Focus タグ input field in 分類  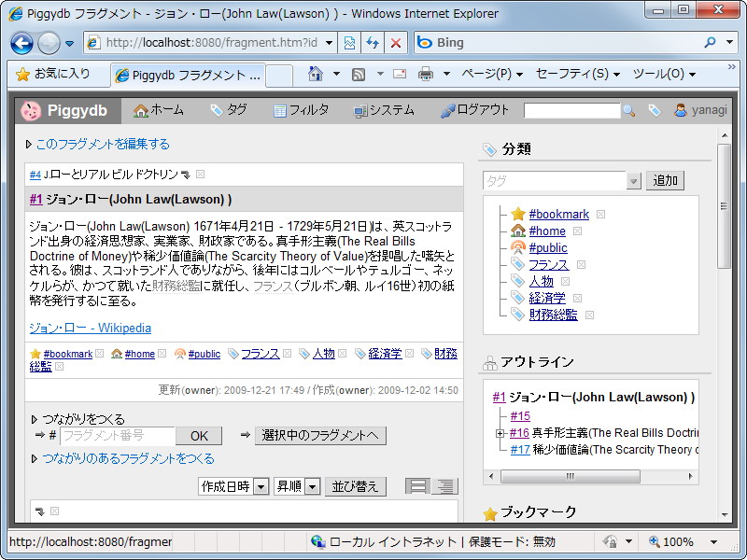point(554,181)
